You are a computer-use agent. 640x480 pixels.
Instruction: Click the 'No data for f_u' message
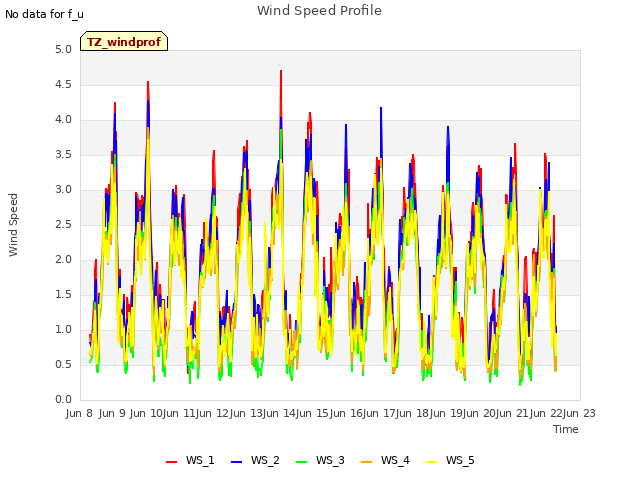pyautogui.click(x=44, y=14)
